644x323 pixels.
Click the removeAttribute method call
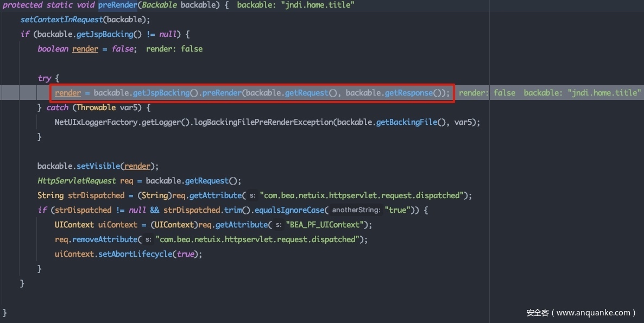104,239
